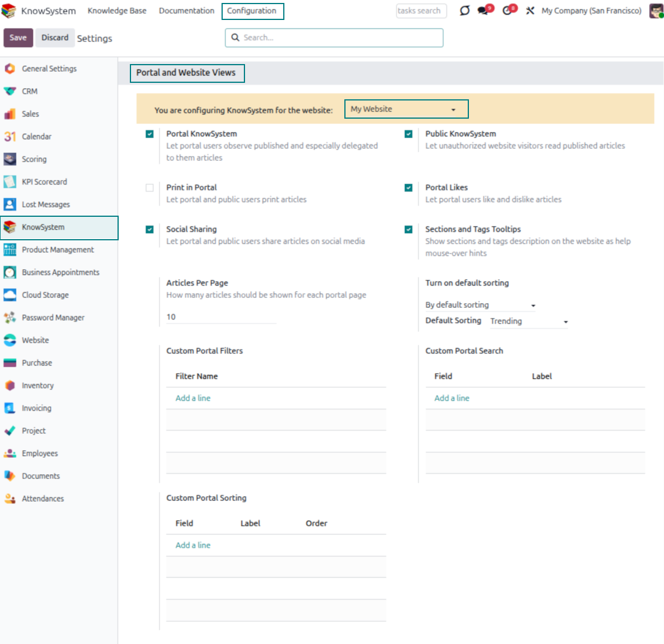The width and height of the screenshot is (664, 644).
Task: Open the My Website dropdown
Action: [406, 109]
